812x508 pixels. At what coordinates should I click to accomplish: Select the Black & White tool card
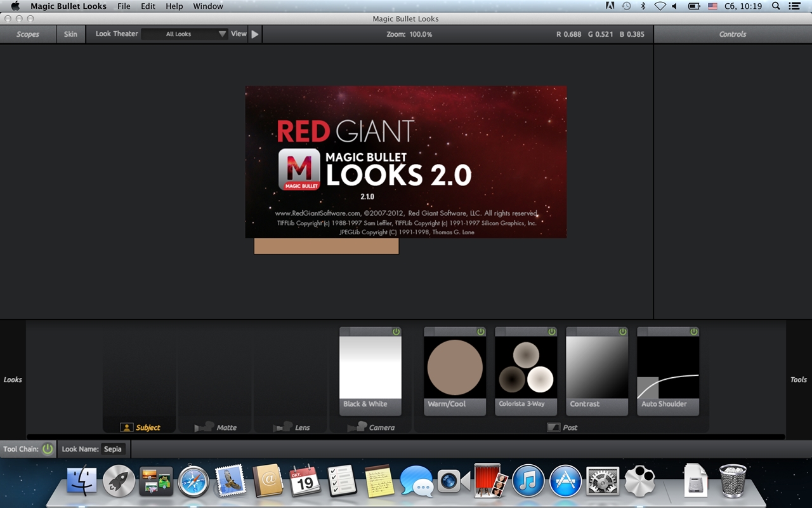[x=370, y=371]
